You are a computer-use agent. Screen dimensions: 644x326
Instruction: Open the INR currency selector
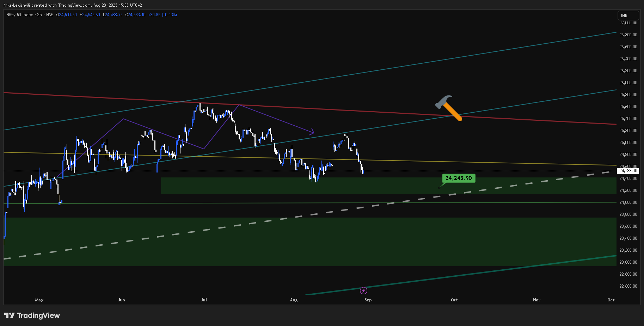[628, 15]
